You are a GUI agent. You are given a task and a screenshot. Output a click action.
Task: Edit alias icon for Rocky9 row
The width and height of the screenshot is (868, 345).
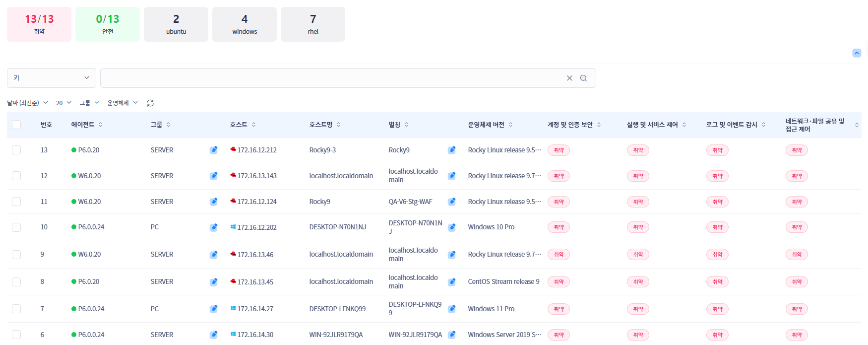pyautogui.click(x=452, y=150)
